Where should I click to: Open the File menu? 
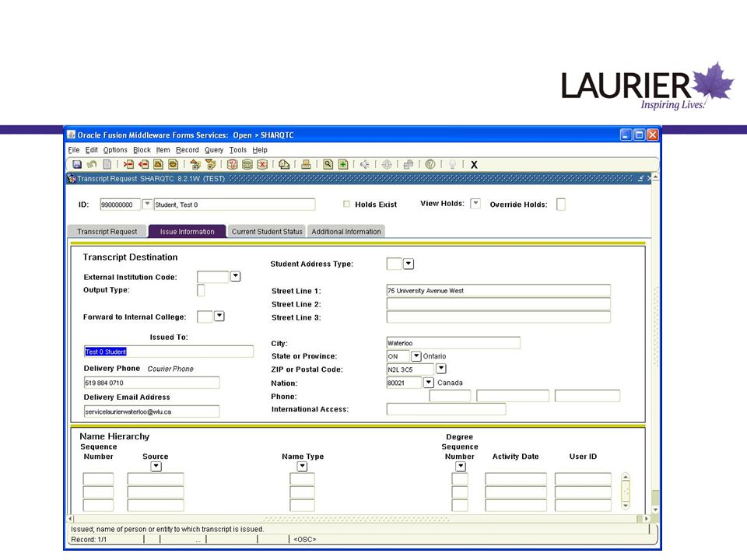point(74,149)
